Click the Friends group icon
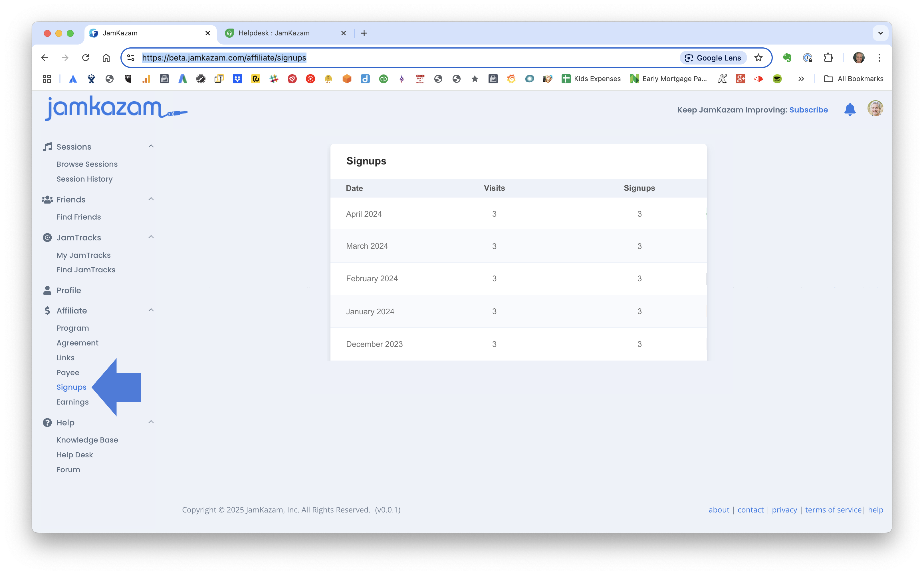 point(47,200)
